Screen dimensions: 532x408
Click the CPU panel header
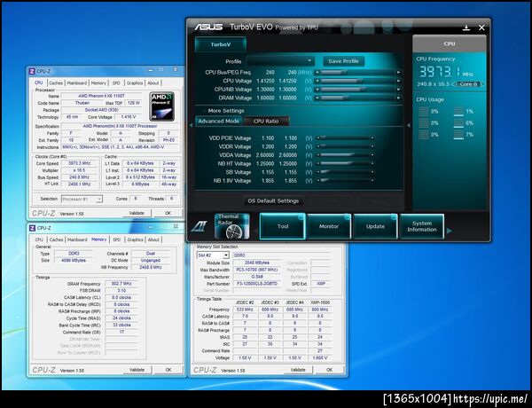point(450,43)
